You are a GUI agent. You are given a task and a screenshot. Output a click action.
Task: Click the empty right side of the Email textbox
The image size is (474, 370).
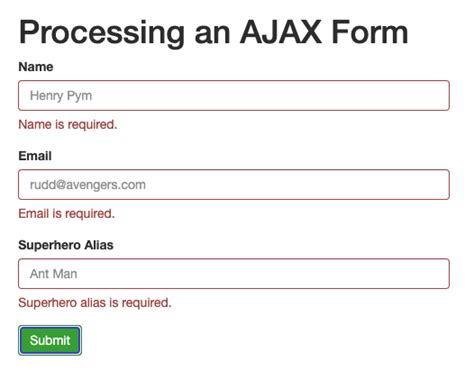(333, 185)
